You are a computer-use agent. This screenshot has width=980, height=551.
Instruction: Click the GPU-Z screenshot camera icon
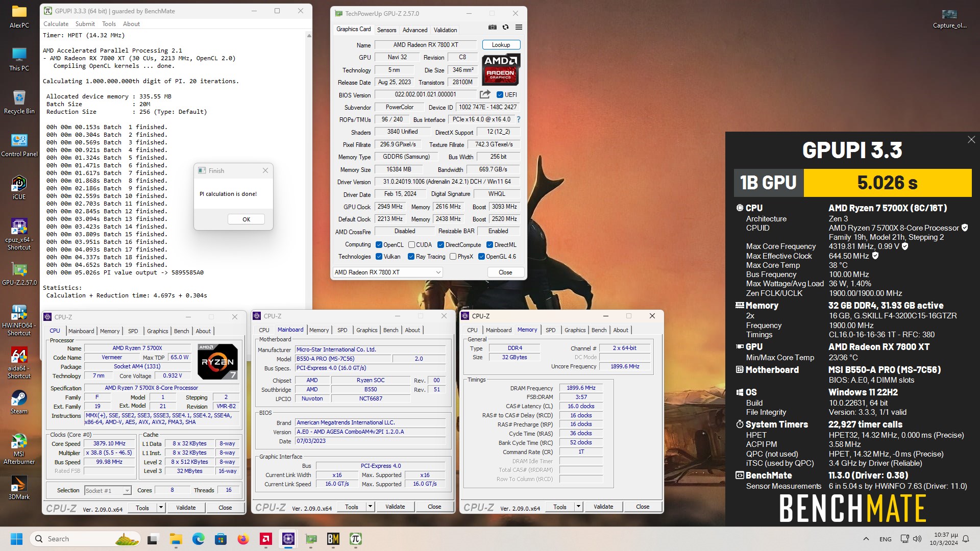[x=492, y=27]
